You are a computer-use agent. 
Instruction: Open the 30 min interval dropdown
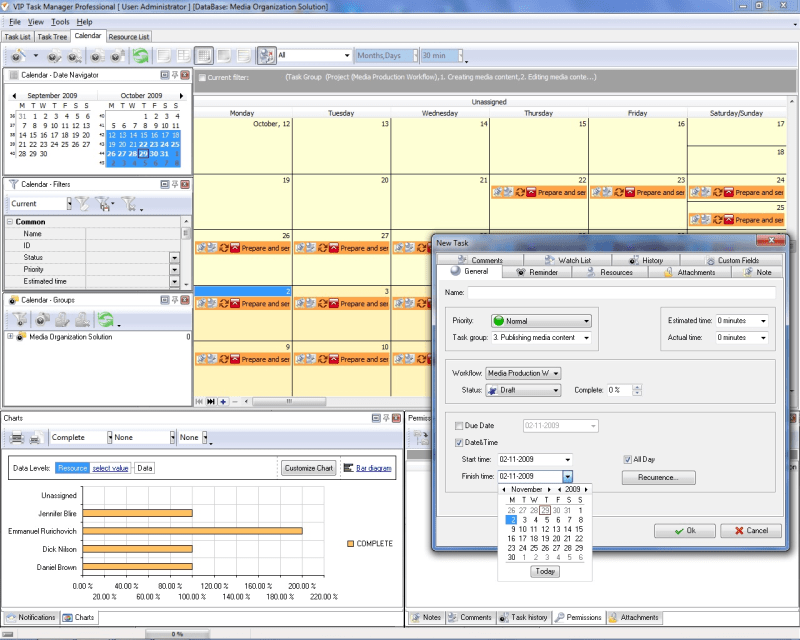click(458, 56)
